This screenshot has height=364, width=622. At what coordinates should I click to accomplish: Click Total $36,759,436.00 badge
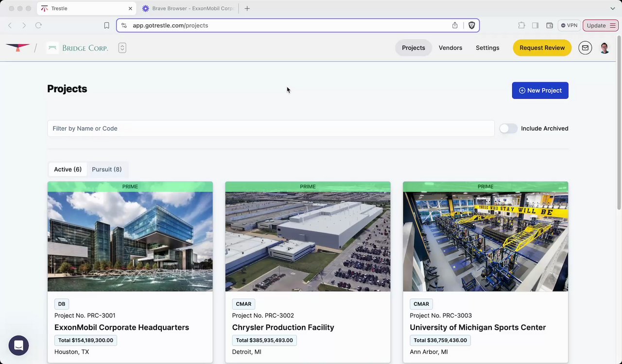tap(440, 340)
